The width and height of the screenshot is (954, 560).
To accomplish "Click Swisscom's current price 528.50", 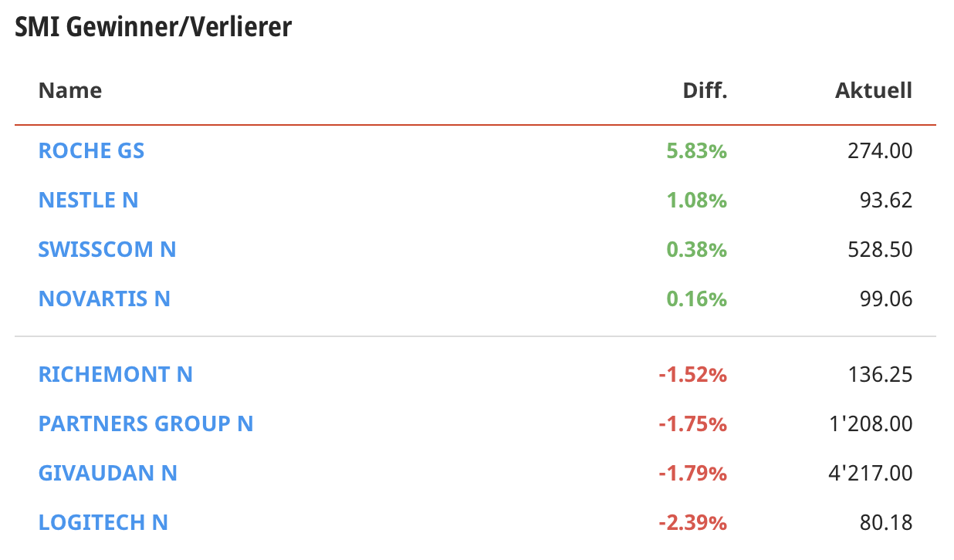I will click(x=879, y=250).
